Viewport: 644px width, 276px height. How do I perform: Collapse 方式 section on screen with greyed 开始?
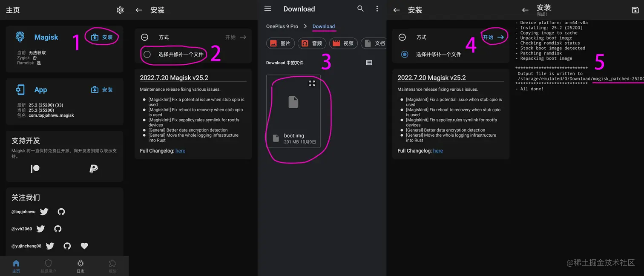(x=145, y=37)
